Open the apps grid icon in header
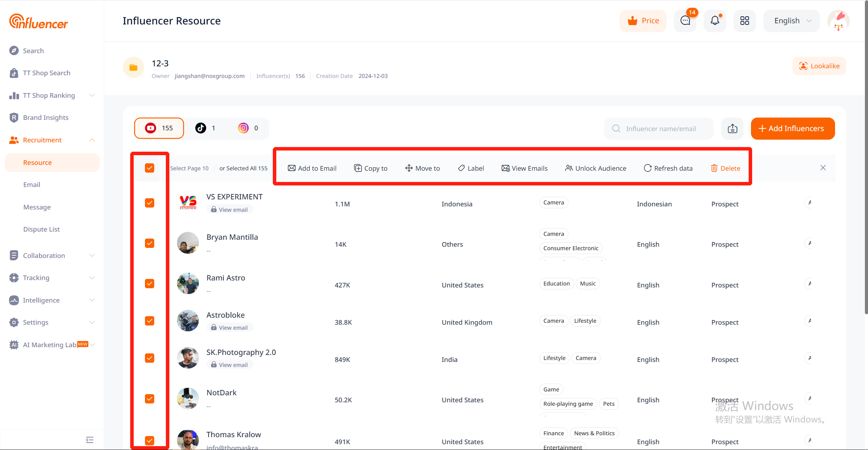The height and width of the screenshot is (450, 868). (744, 21)
